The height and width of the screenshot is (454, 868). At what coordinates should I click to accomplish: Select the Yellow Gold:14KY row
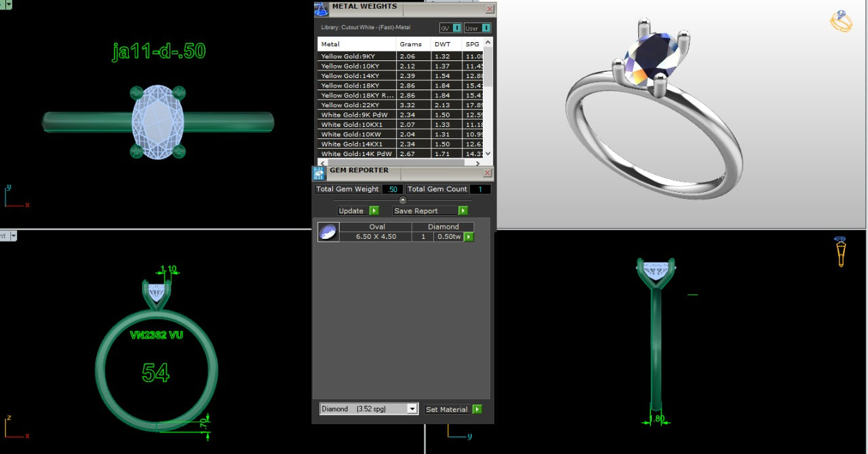coord(400,76)
